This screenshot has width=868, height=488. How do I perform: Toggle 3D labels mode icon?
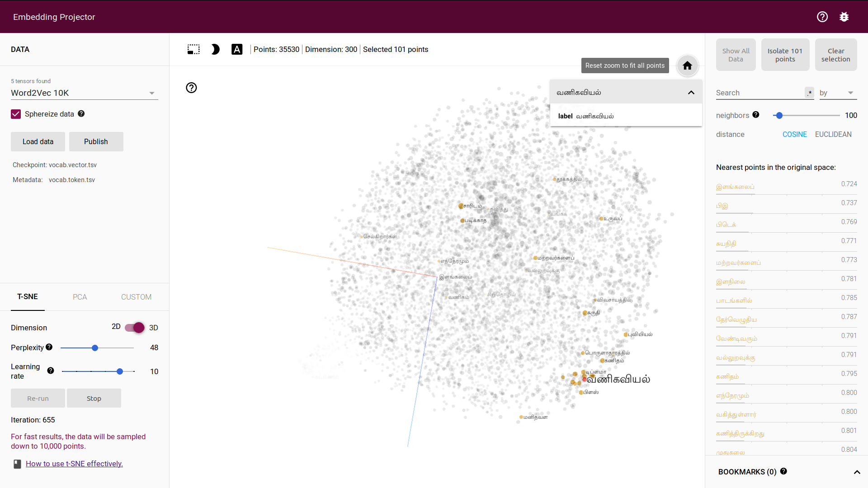pos(237,49)
